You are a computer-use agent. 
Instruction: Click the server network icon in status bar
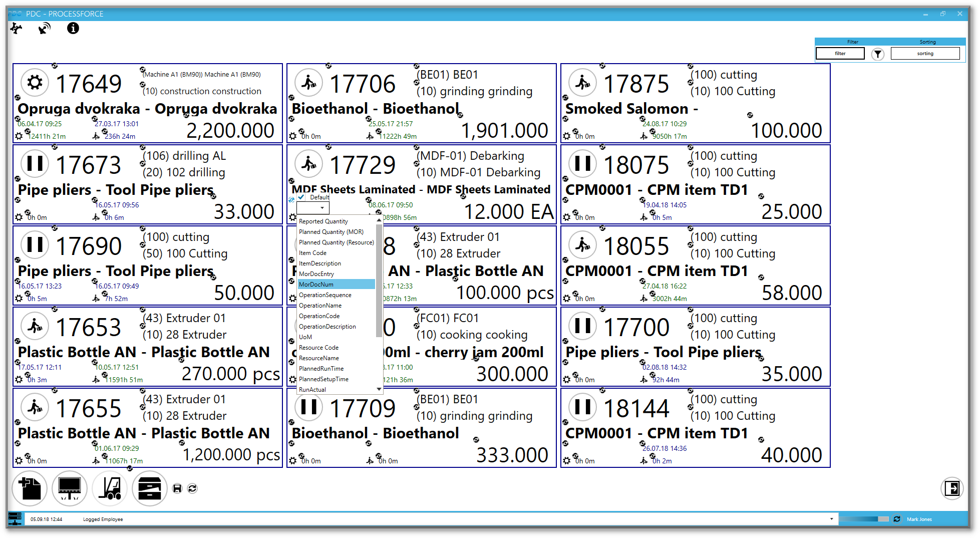[15, 519]
